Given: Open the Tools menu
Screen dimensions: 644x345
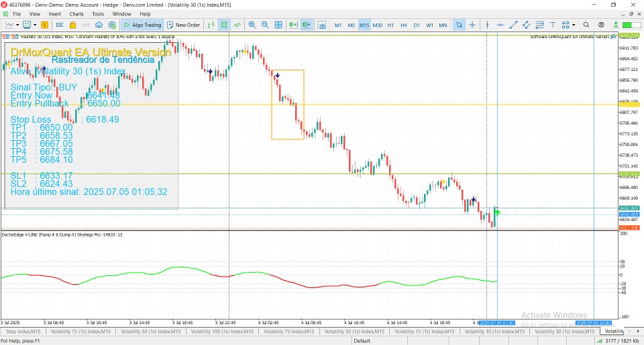Looking at the screenshot, I should pyautogui.click(x=98, y=14).
